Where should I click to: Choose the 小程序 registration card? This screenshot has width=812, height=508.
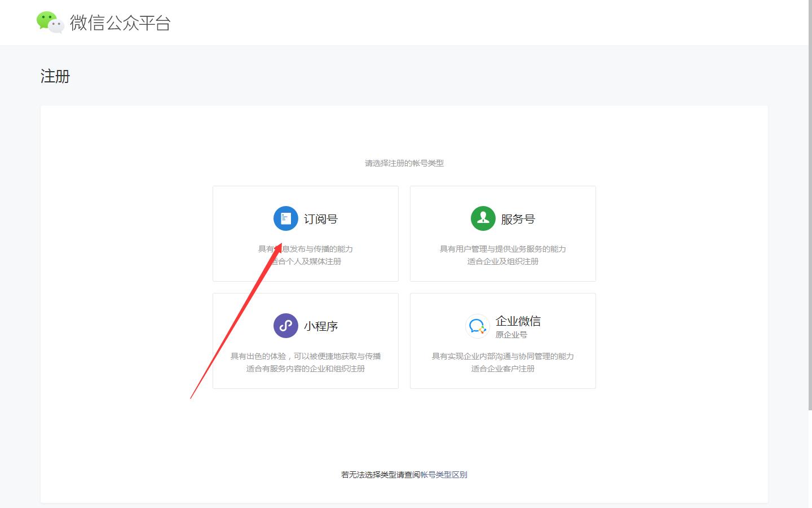pos(305,341)
